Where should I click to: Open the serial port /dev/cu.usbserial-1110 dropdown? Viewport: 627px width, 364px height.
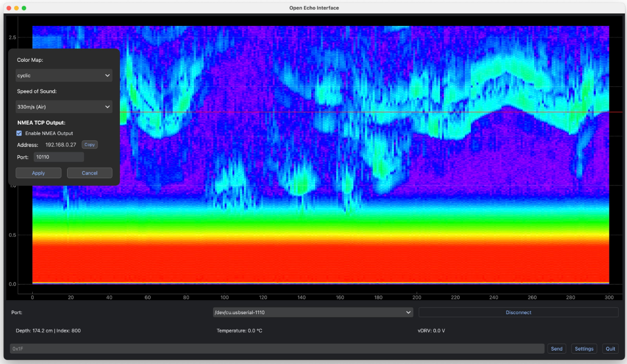[312, 313]
